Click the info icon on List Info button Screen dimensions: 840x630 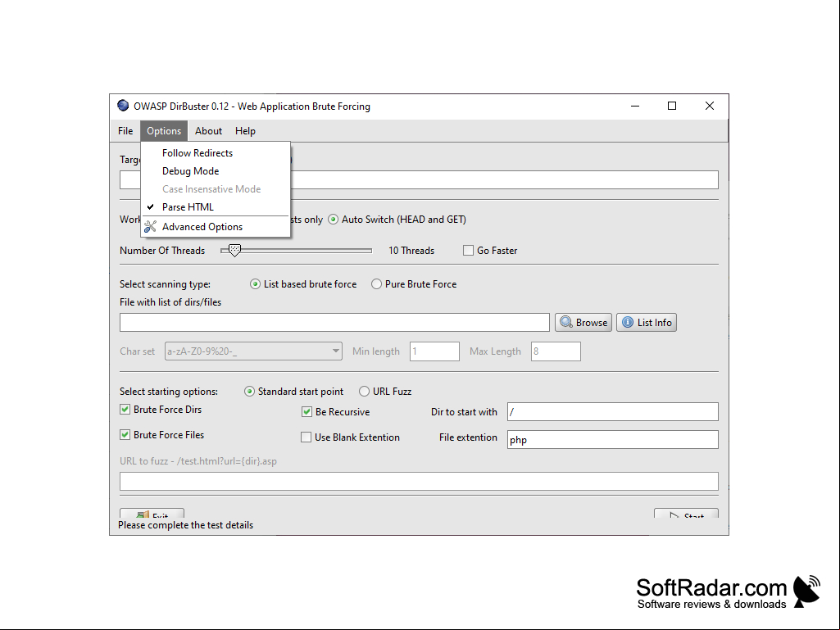coord(628,323)
